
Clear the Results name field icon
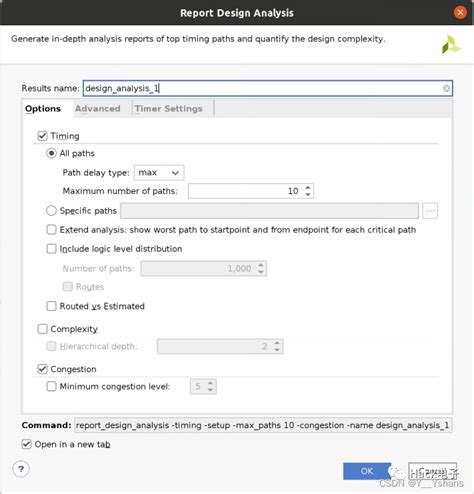pyautogui.click(x=446, y=88)
